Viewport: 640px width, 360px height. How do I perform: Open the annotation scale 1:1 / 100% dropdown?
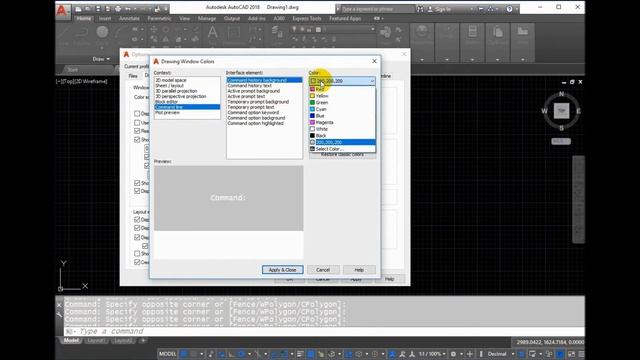coord(432,354)
